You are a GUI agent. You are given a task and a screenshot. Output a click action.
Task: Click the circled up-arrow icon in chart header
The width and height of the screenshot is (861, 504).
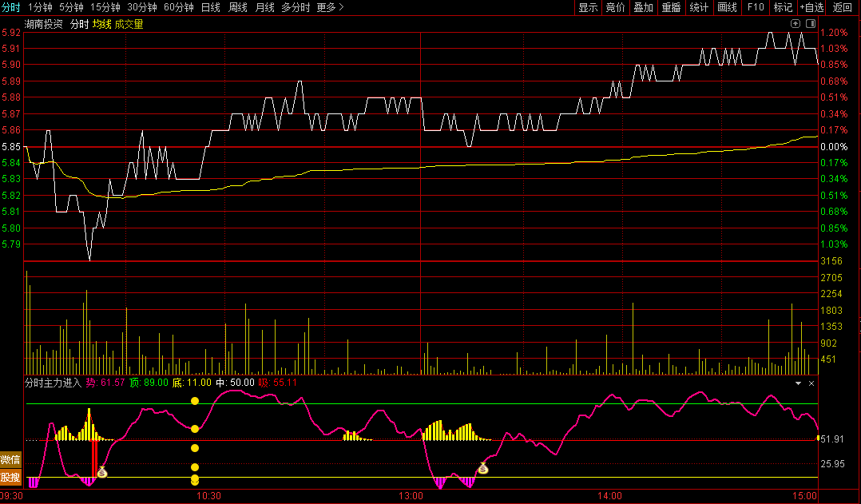click(796, 24)
